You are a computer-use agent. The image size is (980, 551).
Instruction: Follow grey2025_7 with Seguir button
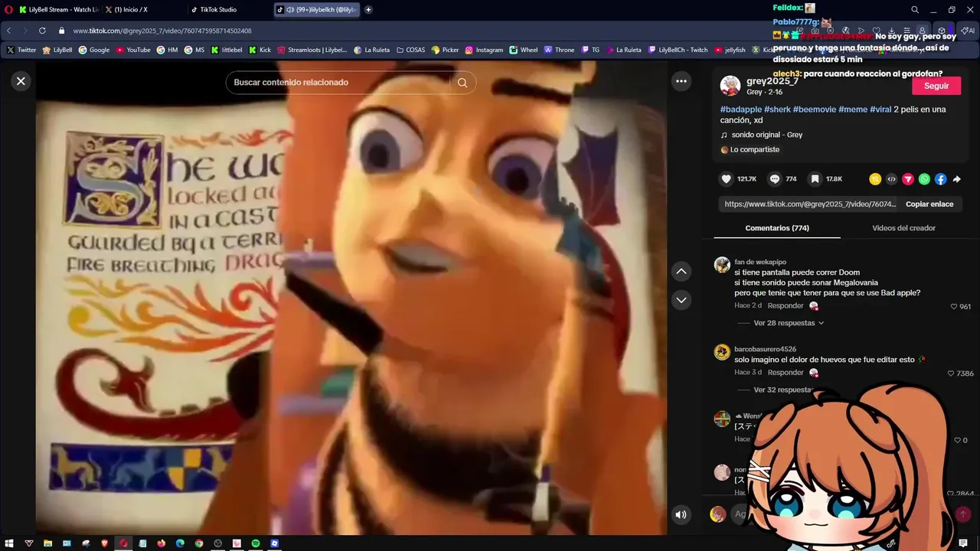click(x=936, y=86)
